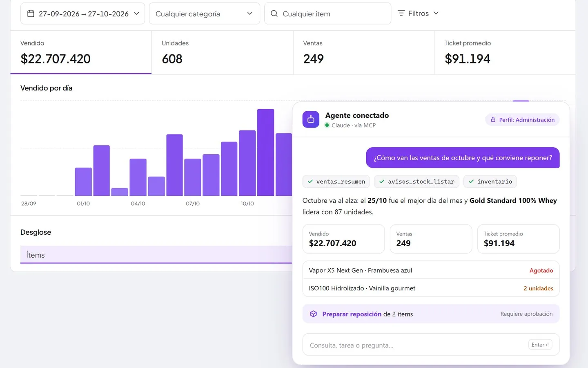Click the Enter send button
Viewport: 588px width, 368px height.
(x=540, y=345)
